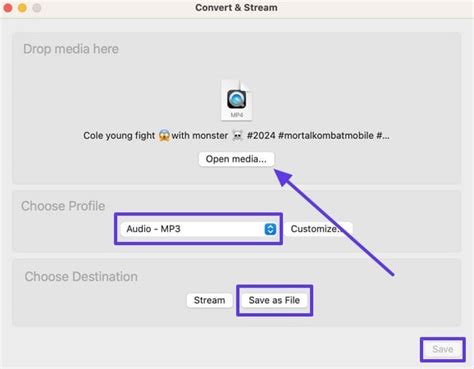
Task: Click the #mortalkombatmobile hashtag in the file name
Action: (326, 136)
